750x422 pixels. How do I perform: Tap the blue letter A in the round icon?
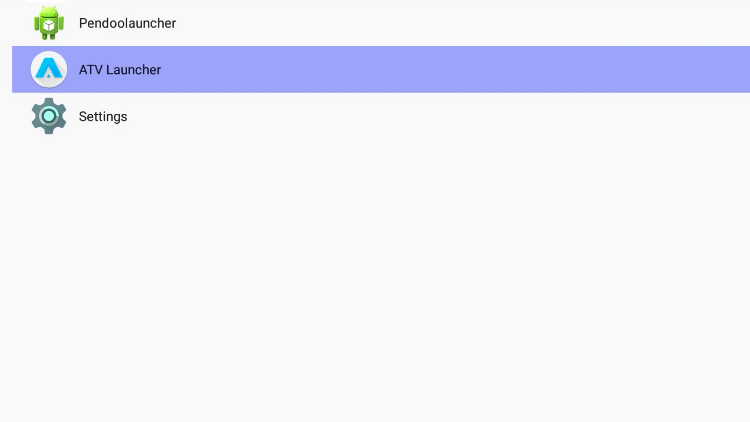coord(48,70)
